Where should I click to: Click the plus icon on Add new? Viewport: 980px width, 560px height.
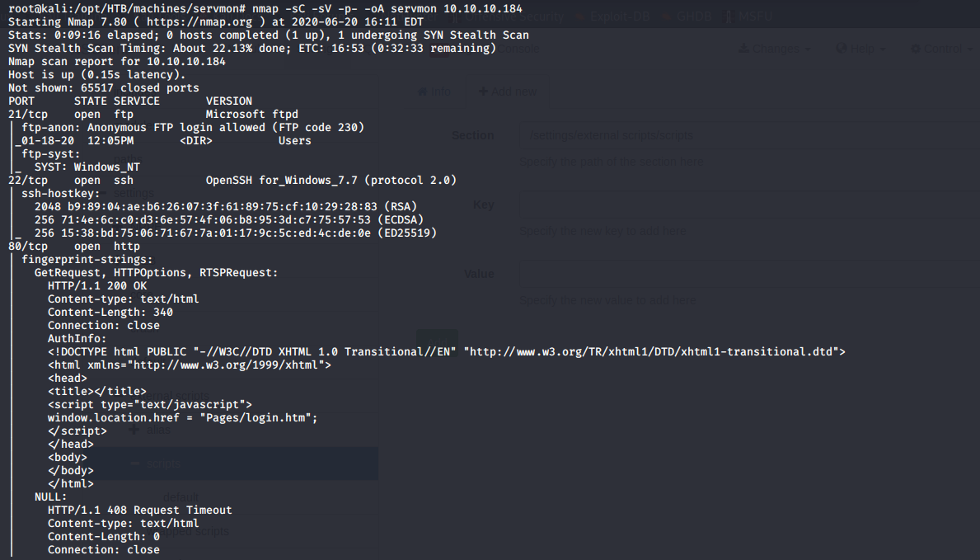pos(483,92)
